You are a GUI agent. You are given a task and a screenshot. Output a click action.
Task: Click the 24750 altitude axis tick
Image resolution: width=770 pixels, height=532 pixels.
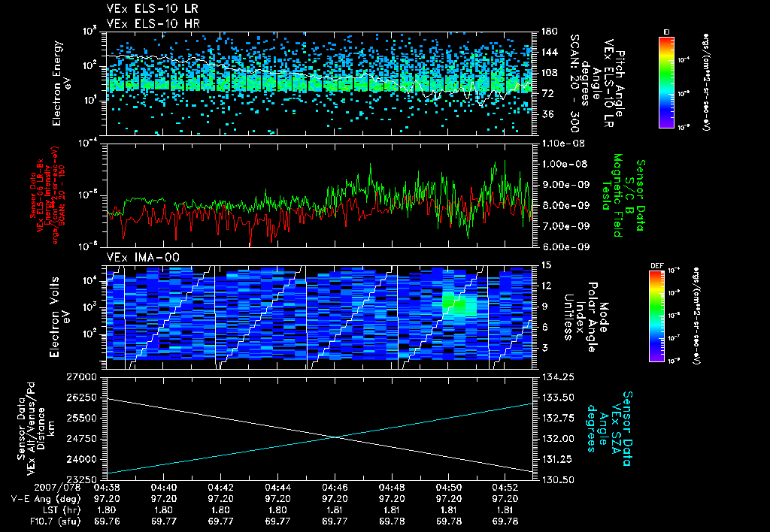pyautogui.click(x=83, y=439)
